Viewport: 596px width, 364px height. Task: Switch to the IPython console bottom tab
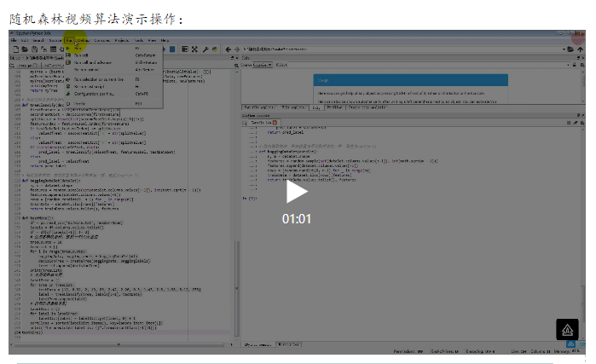pyautogui.click(x=258, y=344)
